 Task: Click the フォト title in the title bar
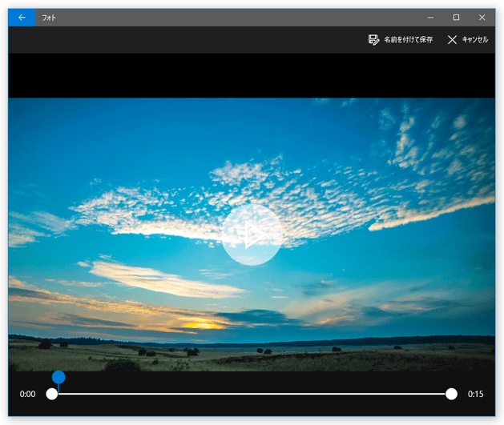49,18
